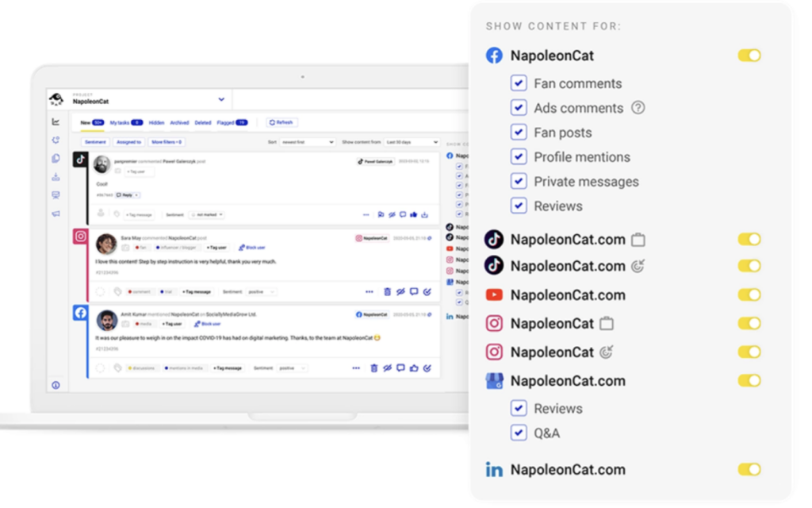Uncheck the Profile mentions checkbox

[519, 156]
